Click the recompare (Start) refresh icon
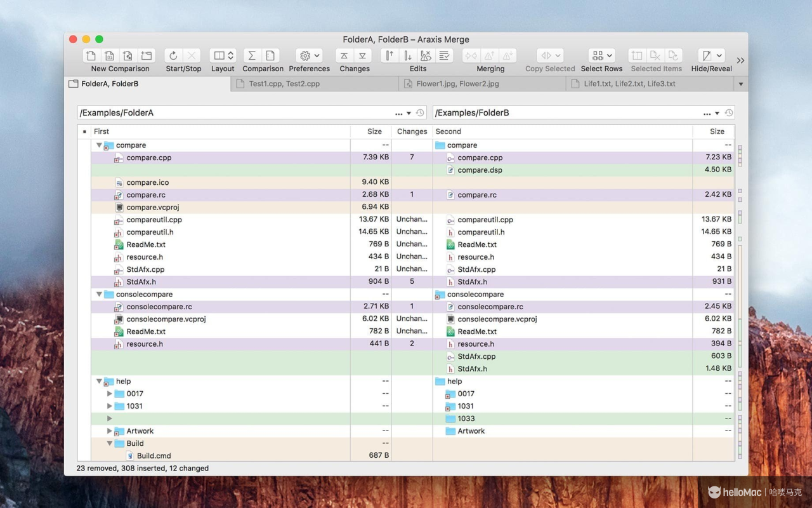The width and height of the screenshot is (812, 508). coord(174,56)
